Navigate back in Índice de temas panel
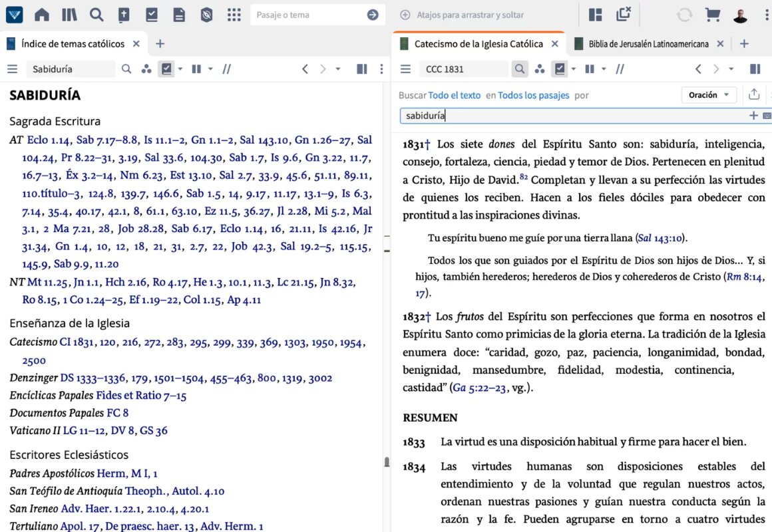This screenshot has width=772, height=532. pos(305,69)
